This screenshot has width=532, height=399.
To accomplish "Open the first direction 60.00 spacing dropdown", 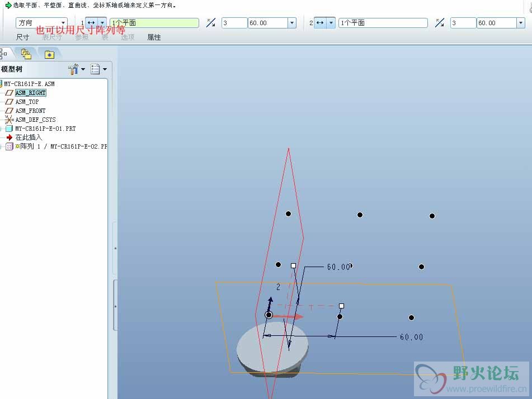I will (292, 23).
